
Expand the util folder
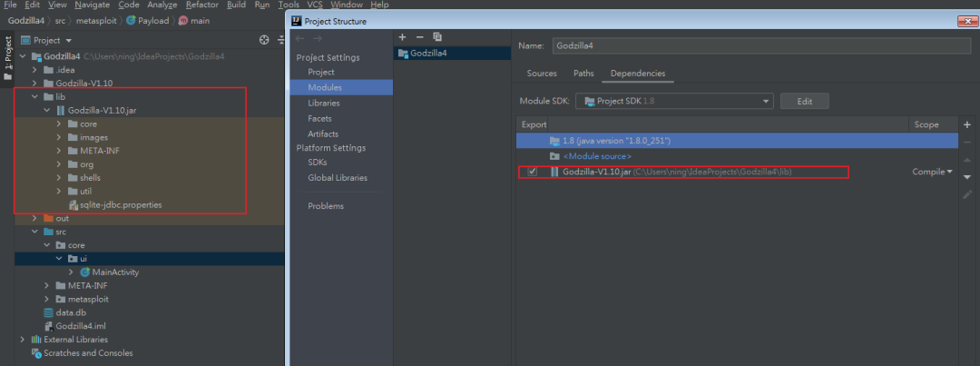(59, 192)
